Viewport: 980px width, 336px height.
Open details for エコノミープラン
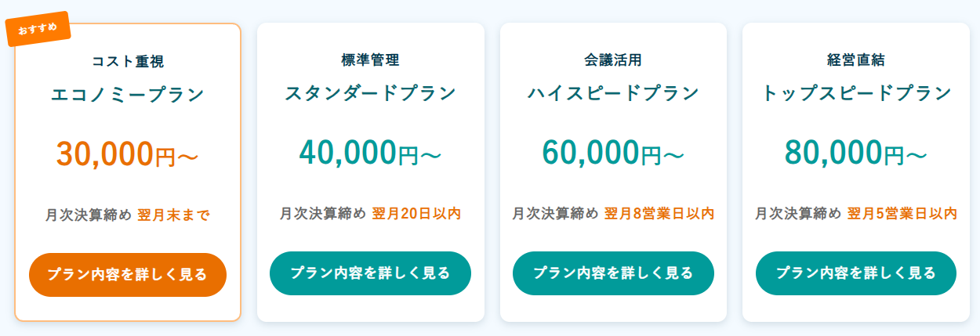[128, 275]
